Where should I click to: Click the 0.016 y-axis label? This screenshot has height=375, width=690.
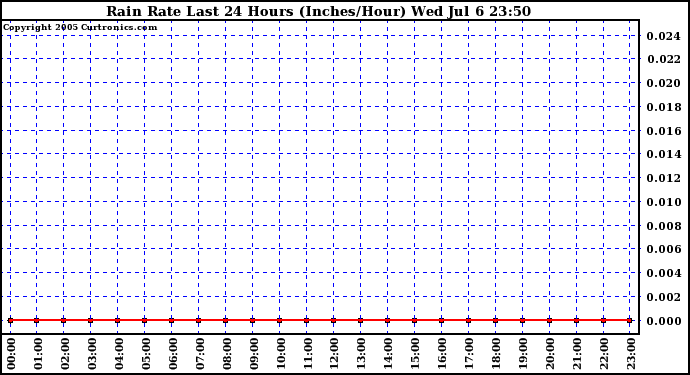coord(663,131)
